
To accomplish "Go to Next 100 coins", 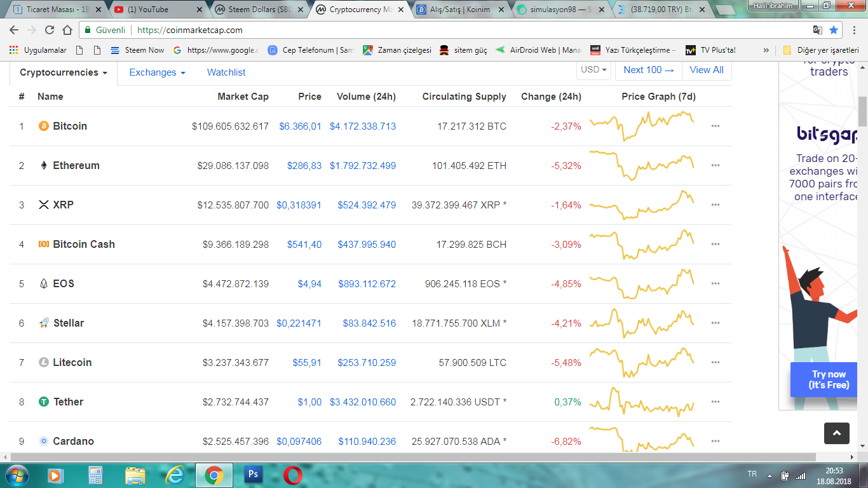I will point(648,70).
